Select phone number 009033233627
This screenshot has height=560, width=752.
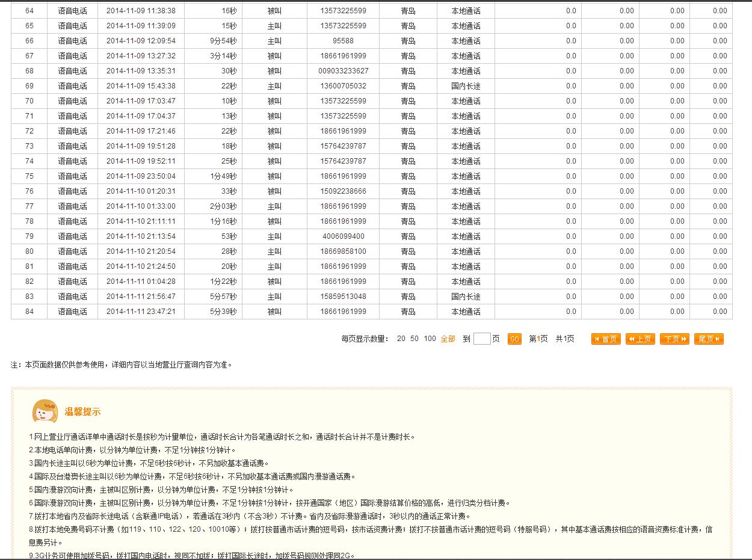(343, 71)
